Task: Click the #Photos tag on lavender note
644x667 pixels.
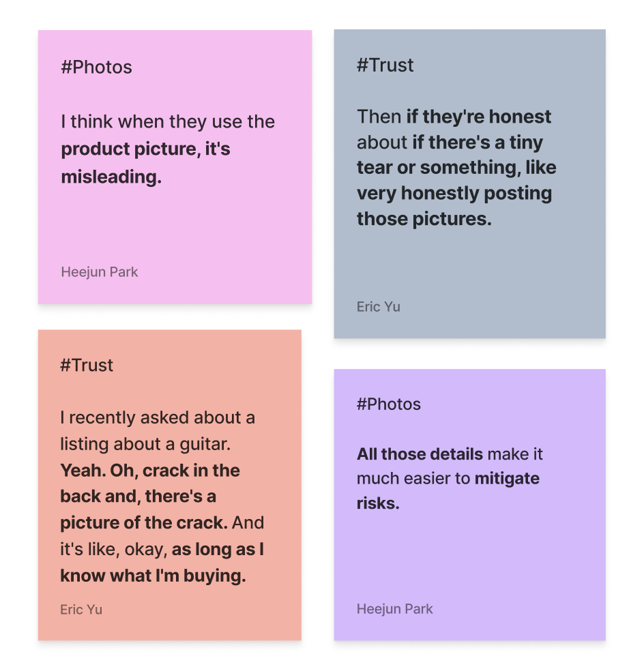Action: [x=389, y=404]
